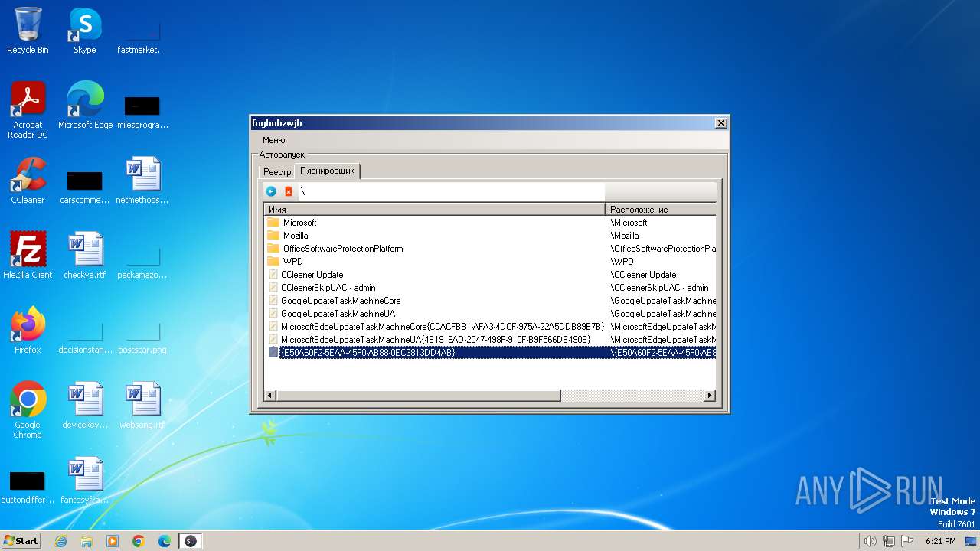Click the path field showing backslash
The image size is (980, 551).
point(451,191)
